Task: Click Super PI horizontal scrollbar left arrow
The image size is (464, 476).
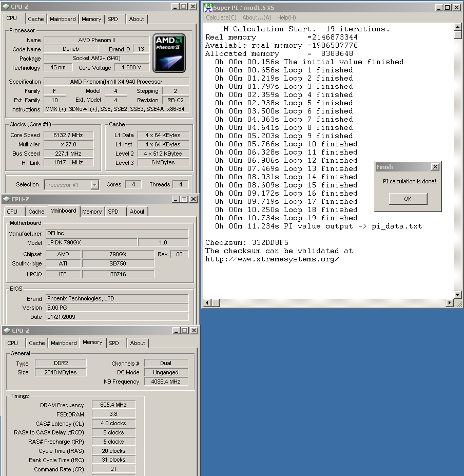Action: pos(207,302)
